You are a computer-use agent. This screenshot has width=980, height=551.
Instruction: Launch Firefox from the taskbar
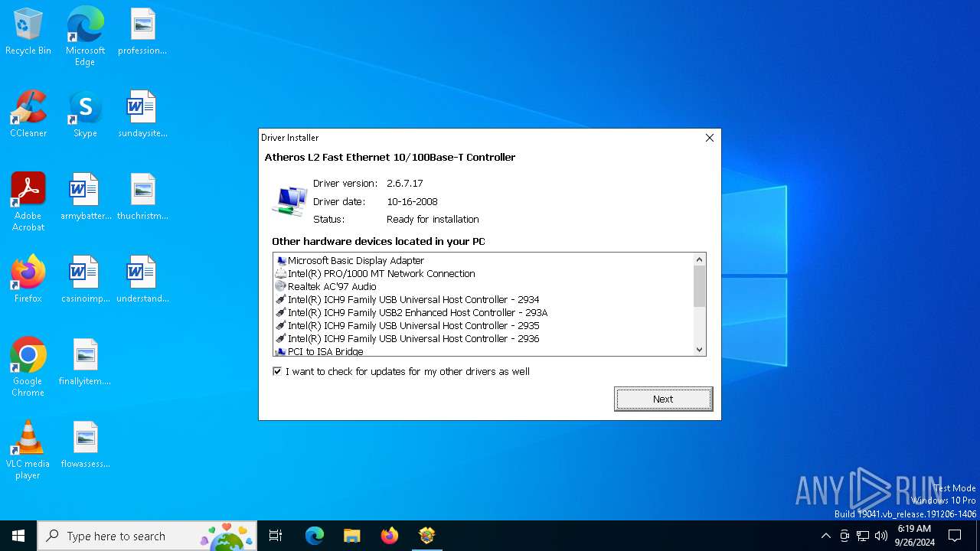click(390, 536)
